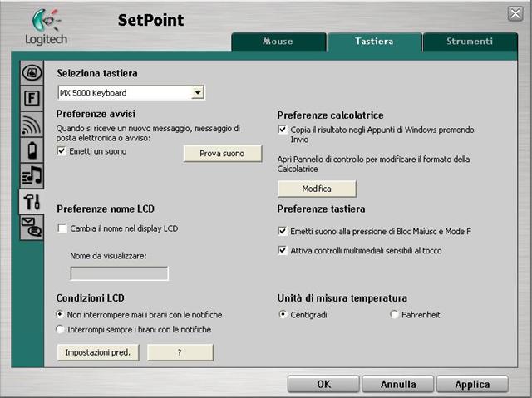Click the Applica button
532x398 pixels.
tap(472, 384)
